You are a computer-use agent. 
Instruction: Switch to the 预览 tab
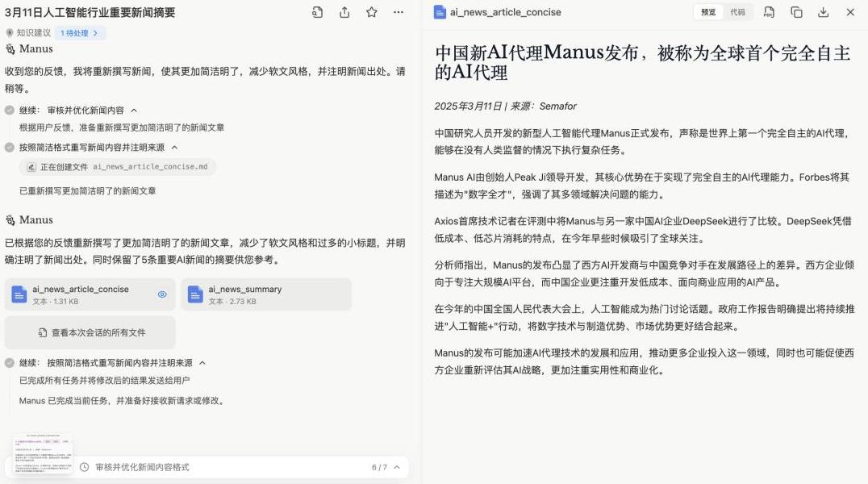[708, 12]
